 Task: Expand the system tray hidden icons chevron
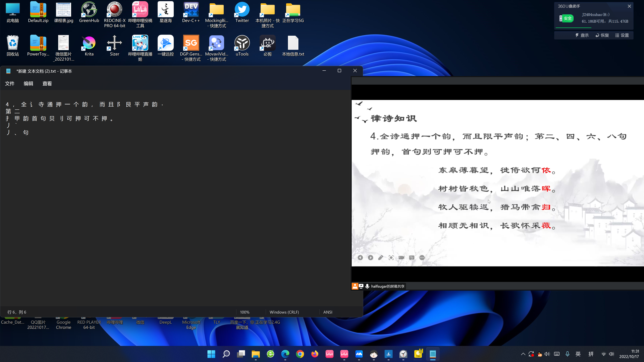pyautogui.click(x=523, y=354)
